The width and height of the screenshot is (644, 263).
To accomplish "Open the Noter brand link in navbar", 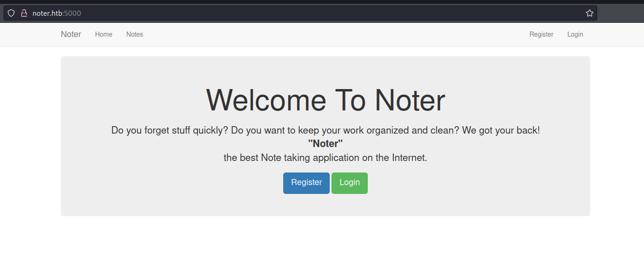I will pyautogui.click(x=71, y=34).
